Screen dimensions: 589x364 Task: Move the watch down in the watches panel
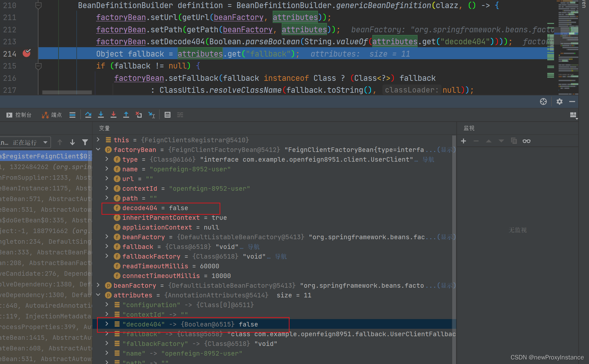[x=501, y=141]
